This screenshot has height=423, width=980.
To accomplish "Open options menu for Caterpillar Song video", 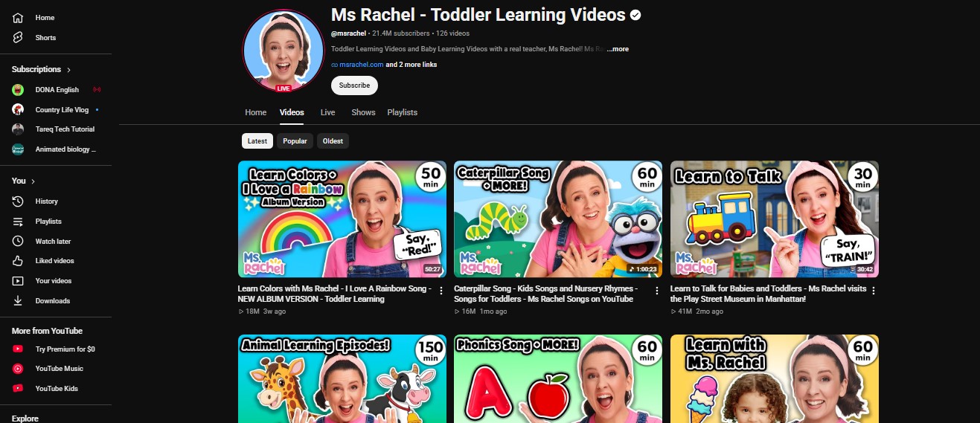I will [x=657, y=291].
